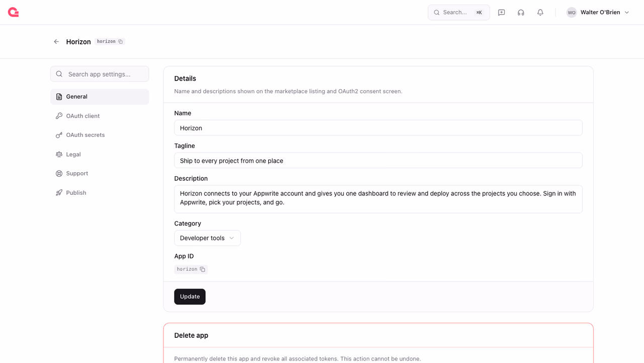Click the Walter O'Brien name text
This screenshot has height=363, width=644.
[x=600, y=13]
